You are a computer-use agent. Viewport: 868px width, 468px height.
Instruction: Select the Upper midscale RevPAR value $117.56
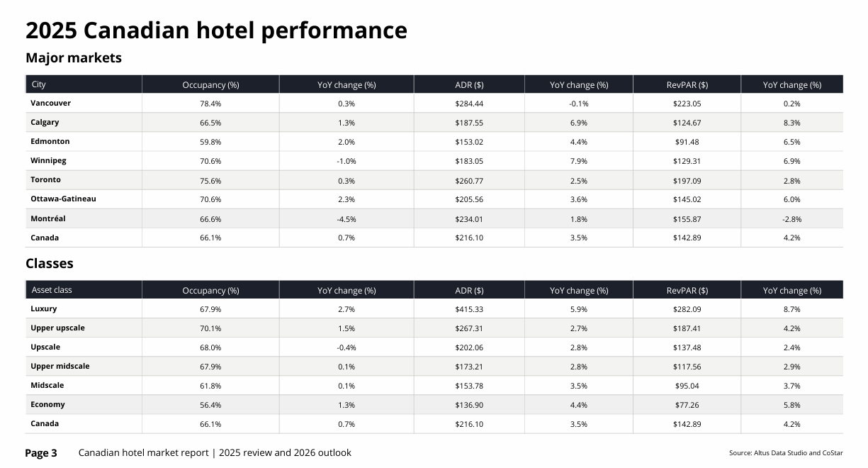687,367
